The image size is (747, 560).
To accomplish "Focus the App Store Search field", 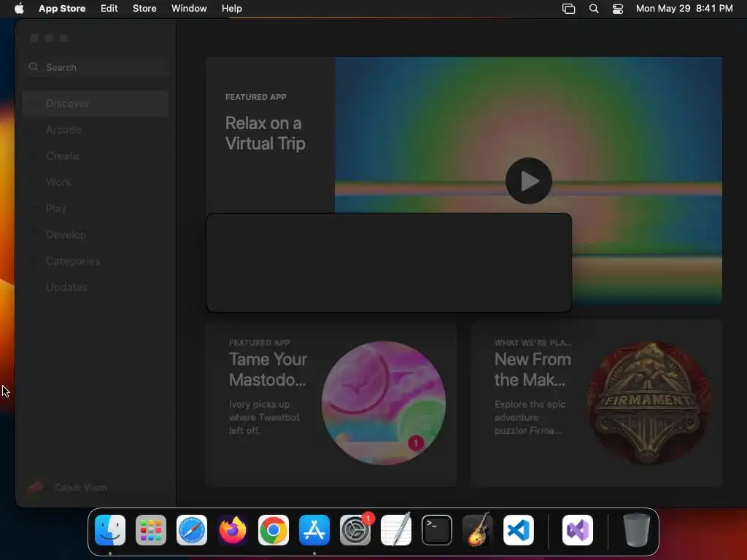I will (97, 67).
